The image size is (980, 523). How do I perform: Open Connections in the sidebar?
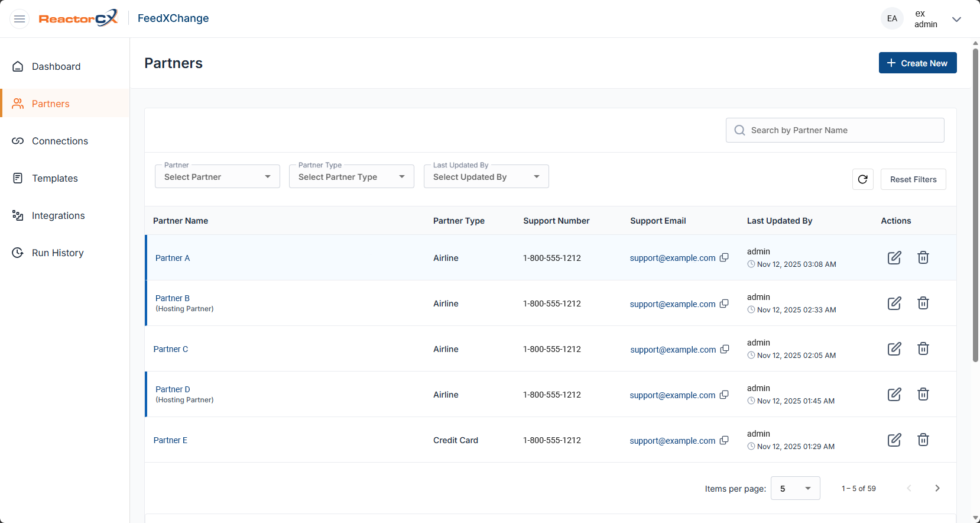click(x=60, y=141)
